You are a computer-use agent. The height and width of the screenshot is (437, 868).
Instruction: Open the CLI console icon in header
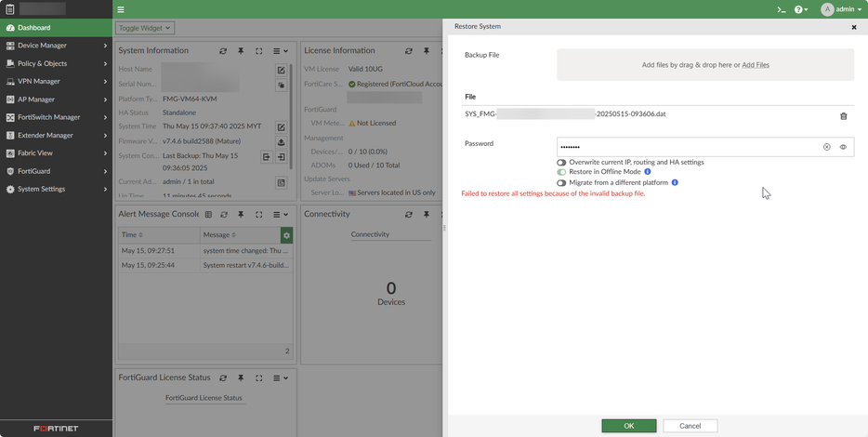point(782,9)
